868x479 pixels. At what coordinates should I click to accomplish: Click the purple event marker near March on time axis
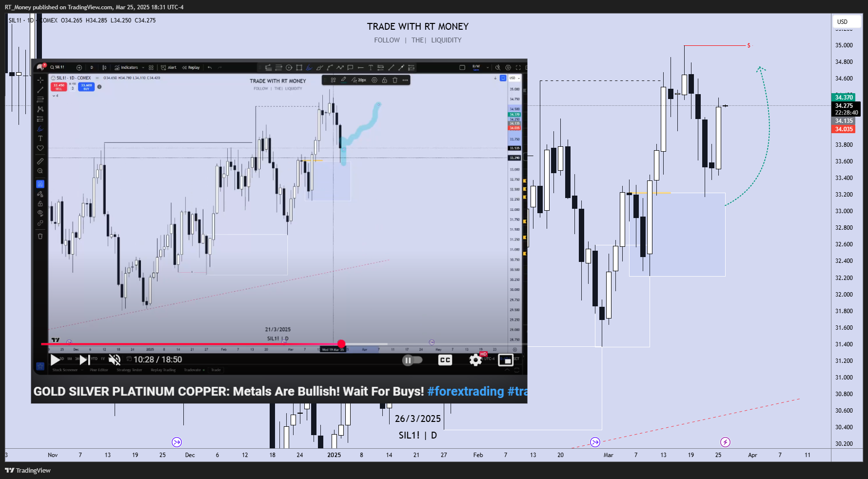[x=595, y=442]
